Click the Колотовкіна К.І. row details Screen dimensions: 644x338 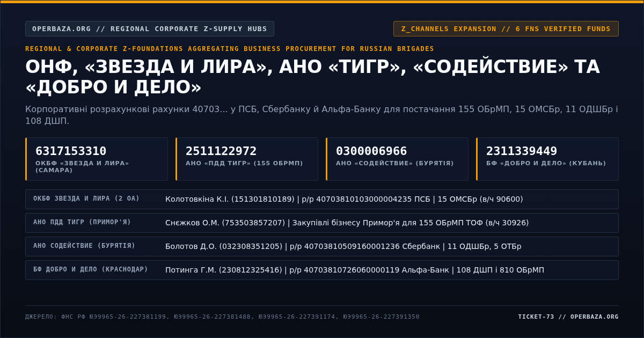[344, 199]
